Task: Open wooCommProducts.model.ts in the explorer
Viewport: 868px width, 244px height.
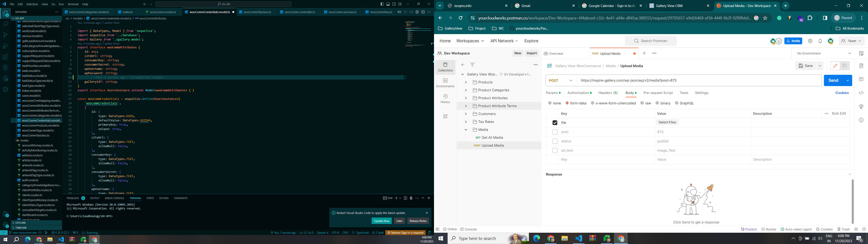Action: point(40,125)
